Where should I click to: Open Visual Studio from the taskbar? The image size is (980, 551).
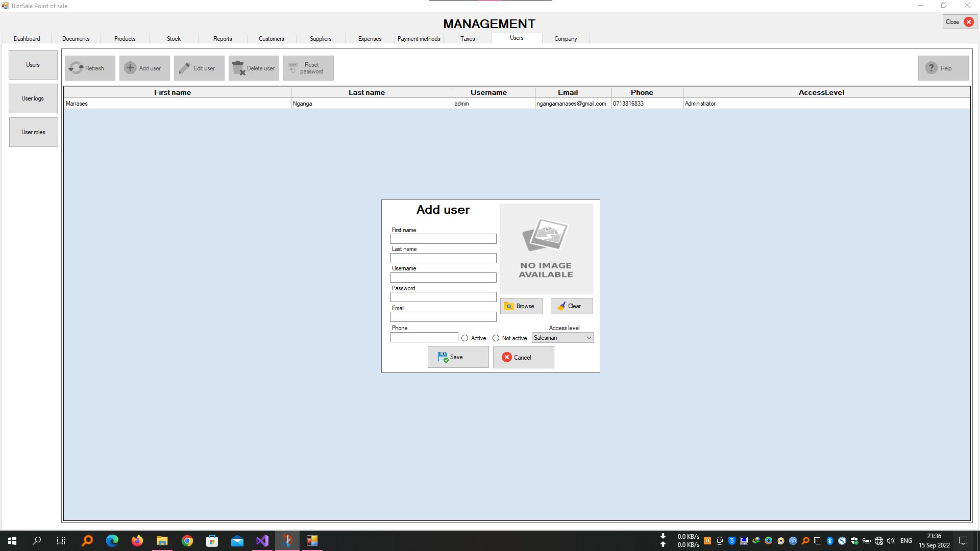(x=262, y=541)
